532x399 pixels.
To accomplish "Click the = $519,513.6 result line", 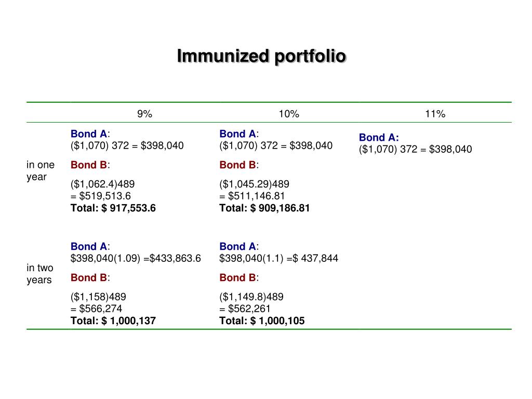I will pos(101,196).
